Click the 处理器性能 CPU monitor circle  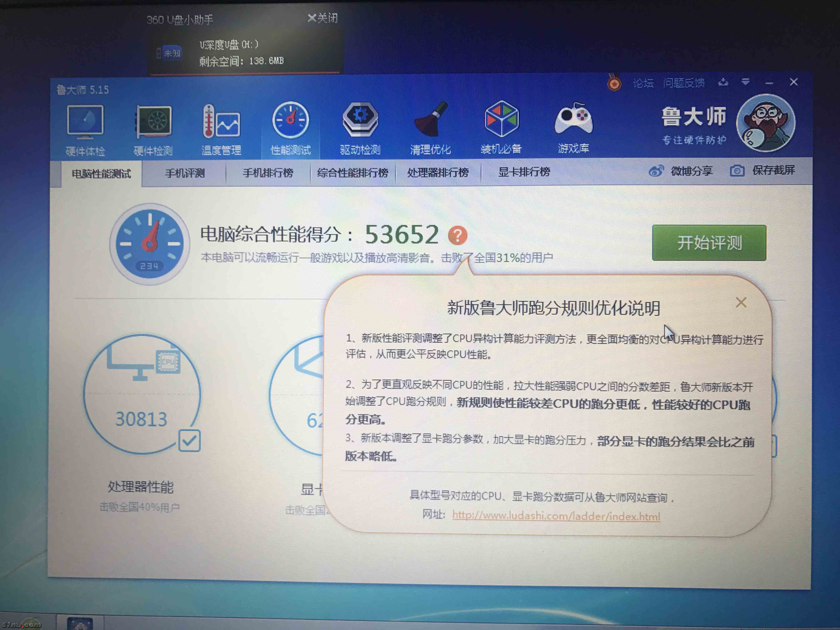[142, 394]
